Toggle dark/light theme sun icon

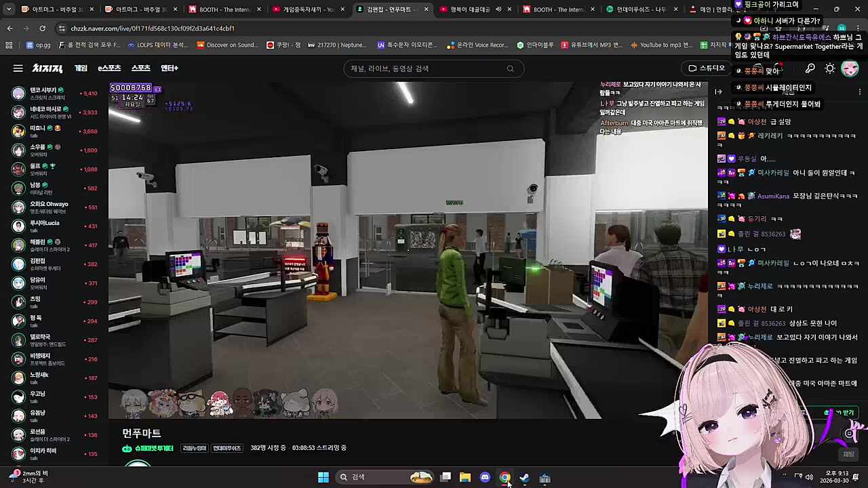coord(829,68)
